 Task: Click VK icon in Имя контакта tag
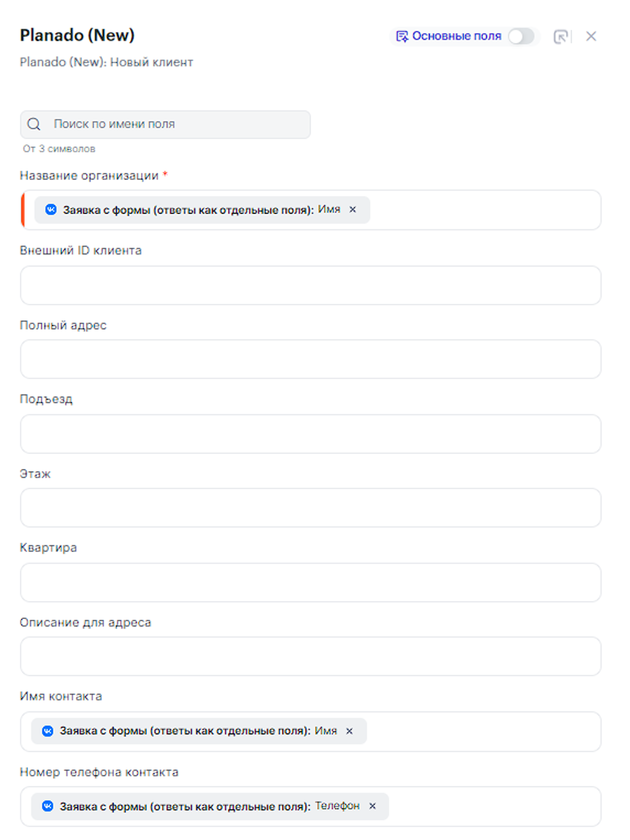pos(48,731)
